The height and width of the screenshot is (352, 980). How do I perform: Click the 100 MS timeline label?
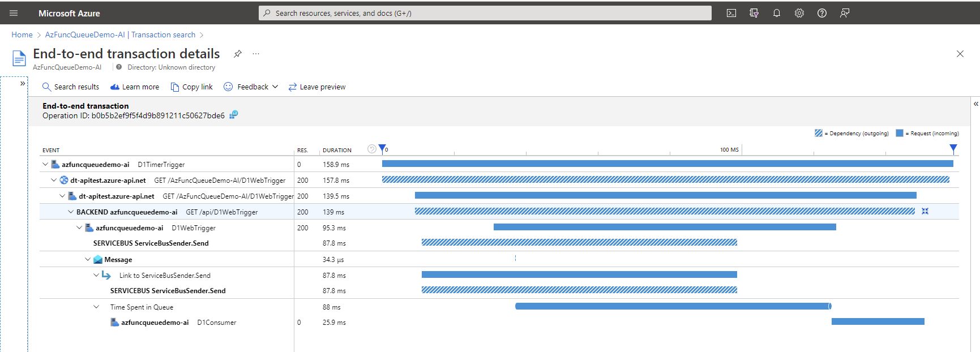click(x=729, y=150)
